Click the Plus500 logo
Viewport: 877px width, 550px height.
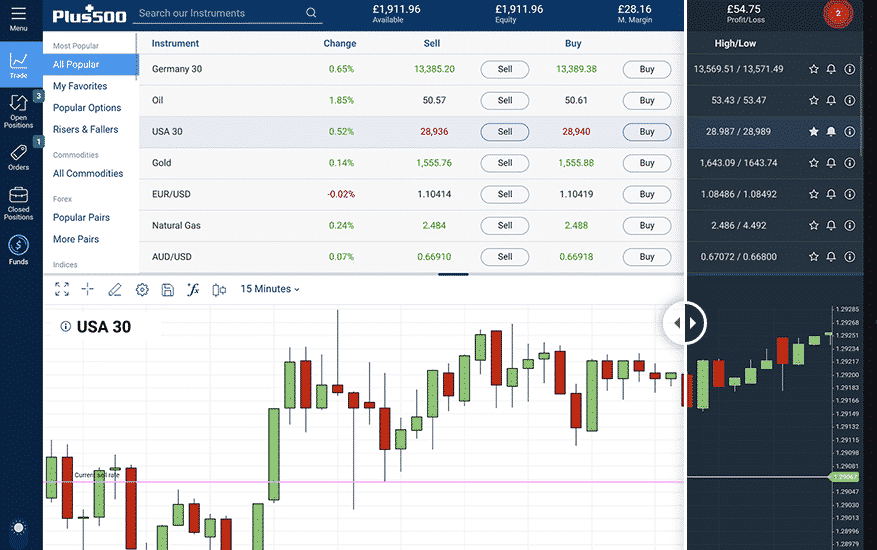[89, 15]
